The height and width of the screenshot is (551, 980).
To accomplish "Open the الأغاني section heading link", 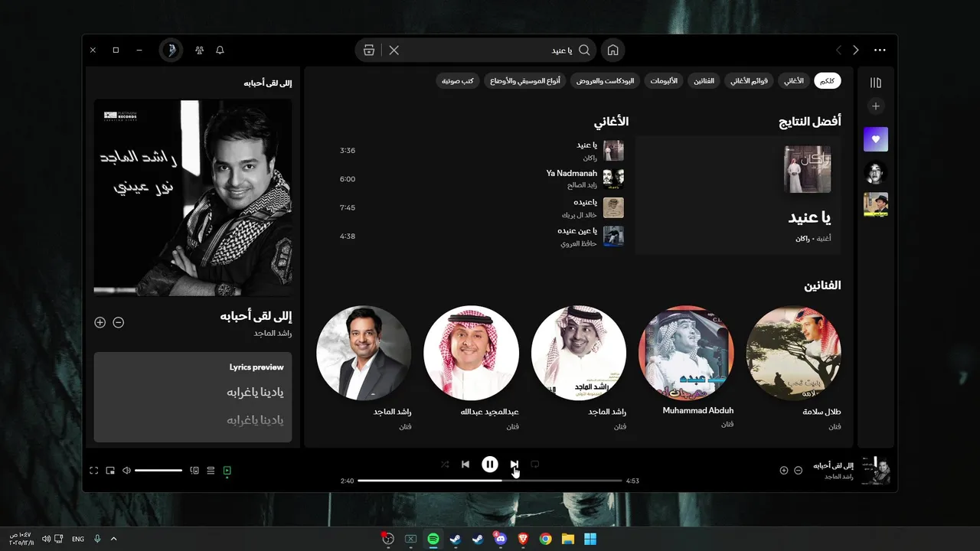I will pyautogui.click(x=611, y=122).
